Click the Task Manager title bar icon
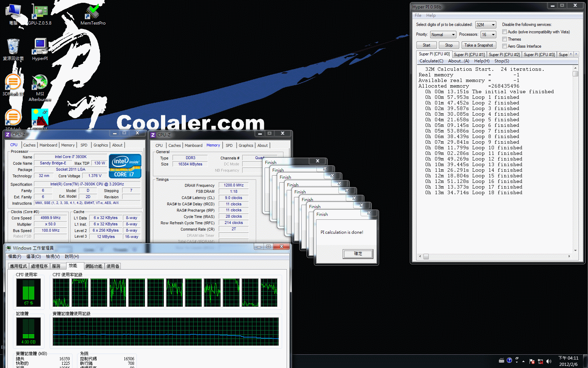This screenshot has height=368, width=588. pos(9,248)
